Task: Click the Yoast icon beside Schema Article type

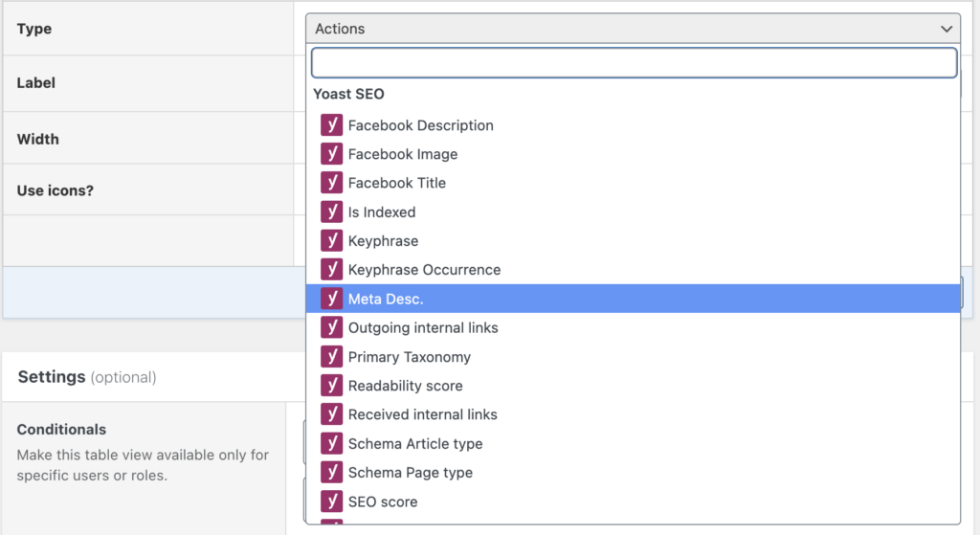Action: pos(331,443)
